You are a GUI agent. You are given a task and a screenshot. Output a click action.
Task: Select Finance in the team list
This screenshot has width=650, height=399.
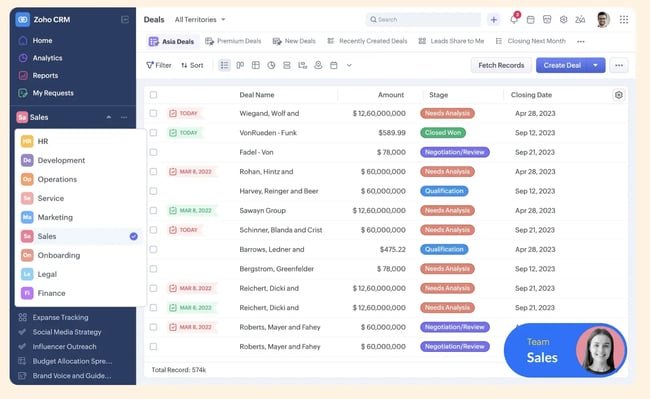pyautogui.click(x=80, y=293)
